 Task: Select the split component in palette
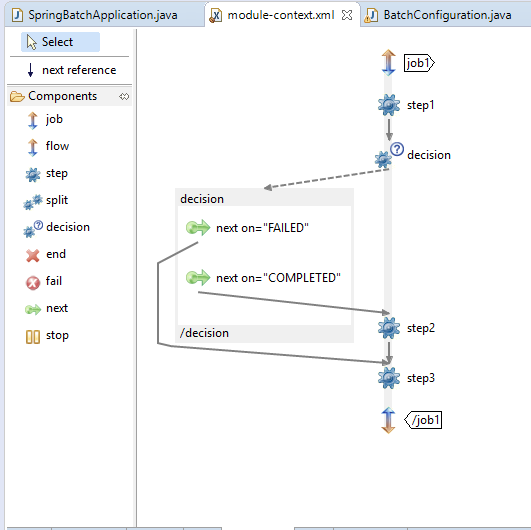(46, 201)
